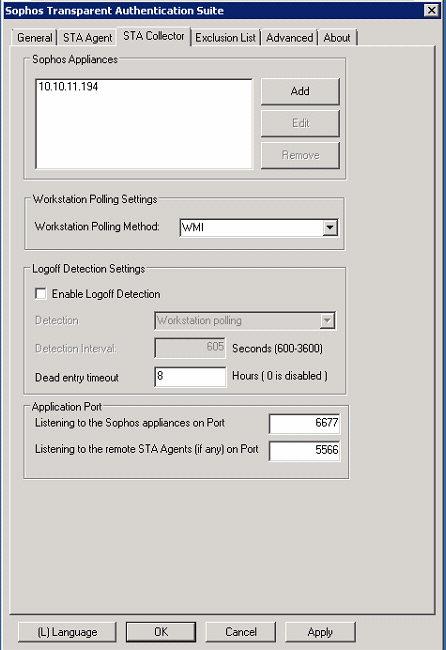Confirm with the OK button
This screenshot has width=446, height=650.
tap(161, 632)
